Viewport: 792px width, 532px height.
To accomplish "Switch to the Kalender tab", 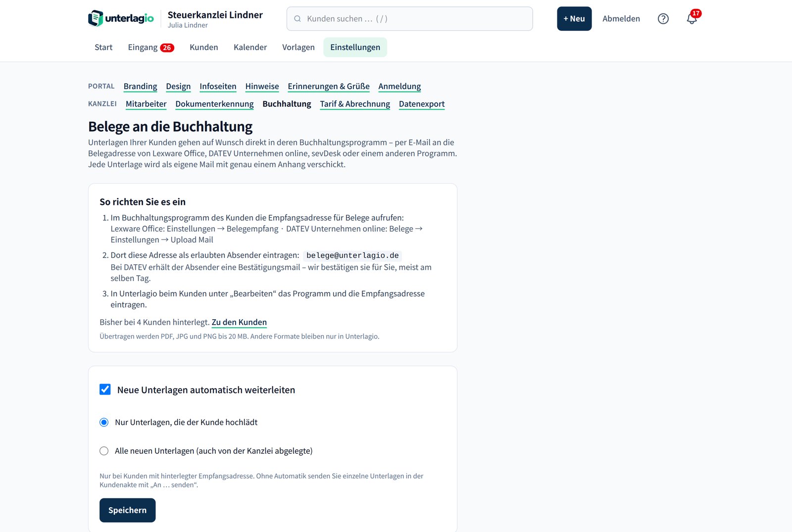I will pos(250,48).
